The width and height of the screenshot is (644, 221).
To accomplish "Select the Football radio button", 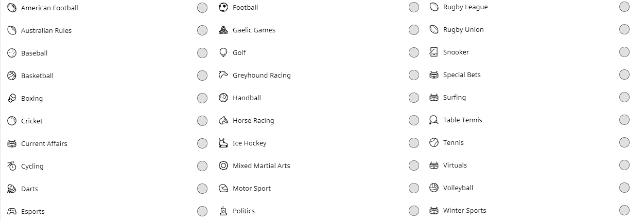I will point(414,7).
